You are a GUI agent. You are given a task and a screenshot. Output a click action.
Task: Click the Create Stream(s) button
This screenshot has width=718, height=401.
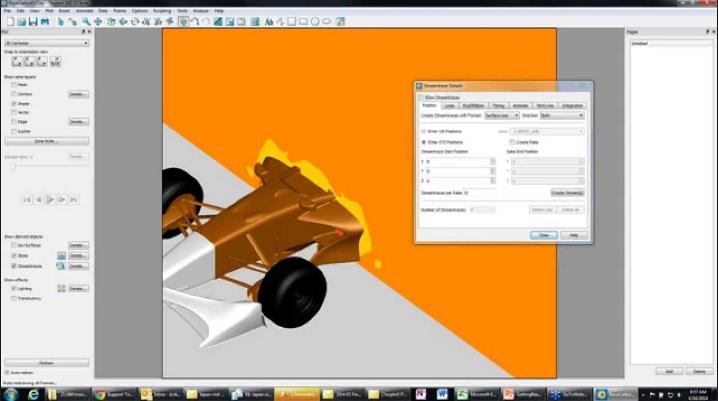(x=567, y=192)
